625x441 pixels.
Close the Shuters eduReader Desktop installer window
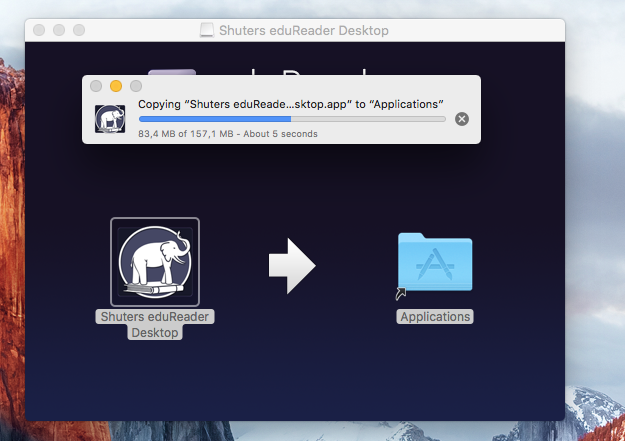[39, 30]
